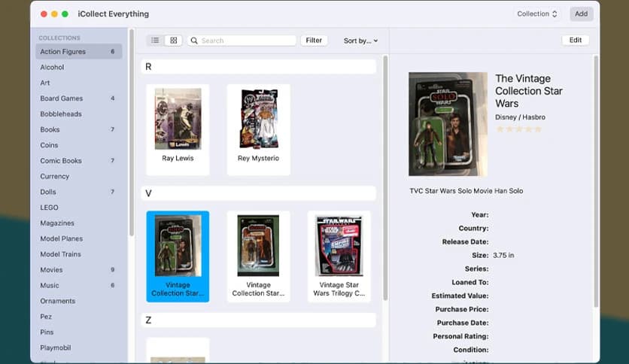Click the Add button

coord(582,14)
